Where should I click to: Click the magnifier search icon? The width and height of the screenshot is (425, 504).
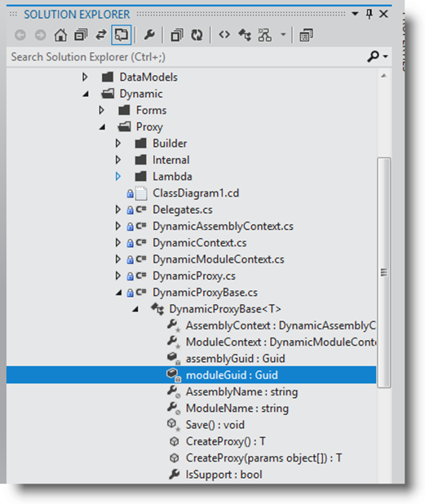pyautogui.click(x=373, y=56)
